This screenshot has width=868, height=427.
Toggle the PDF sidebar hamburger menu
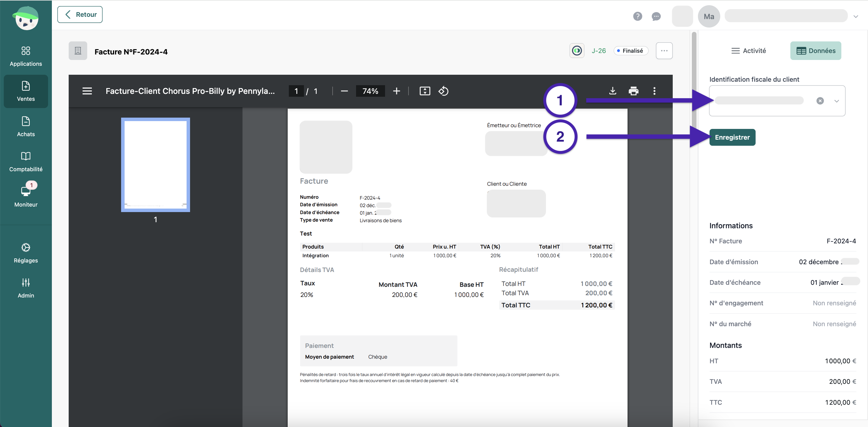point(87,91)
